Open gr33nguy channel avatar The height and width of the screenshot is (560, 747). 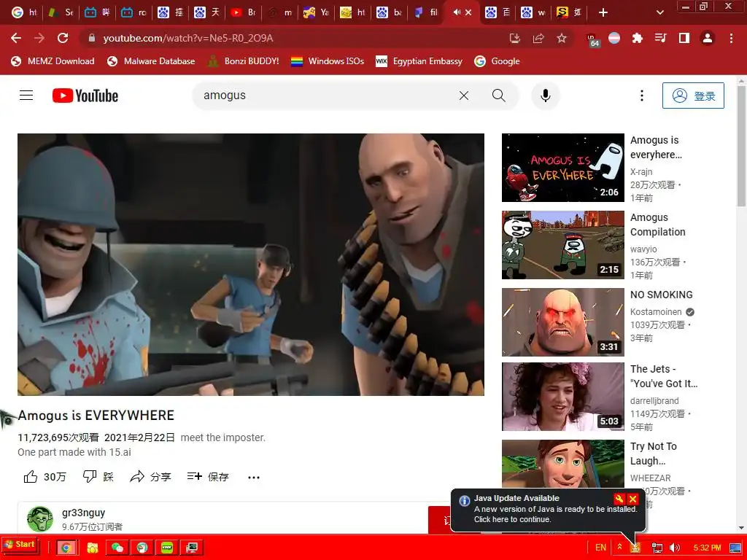point(40,519)
